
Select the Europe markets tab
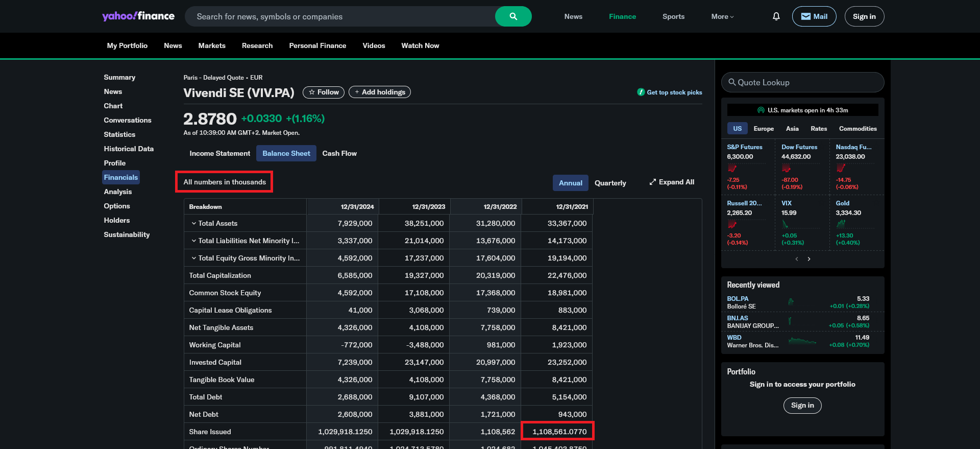point(764,129)
